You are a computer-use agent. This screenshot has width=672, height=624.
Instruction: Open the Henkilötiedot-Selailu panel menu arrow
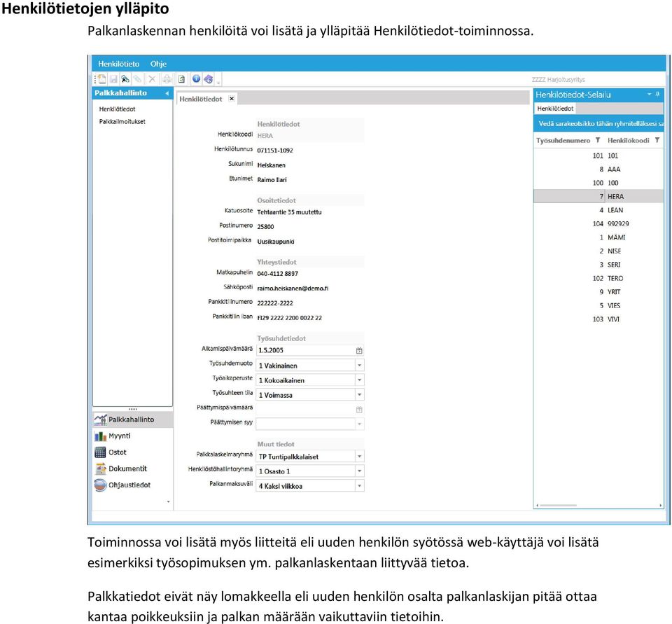tap(649, 94)
